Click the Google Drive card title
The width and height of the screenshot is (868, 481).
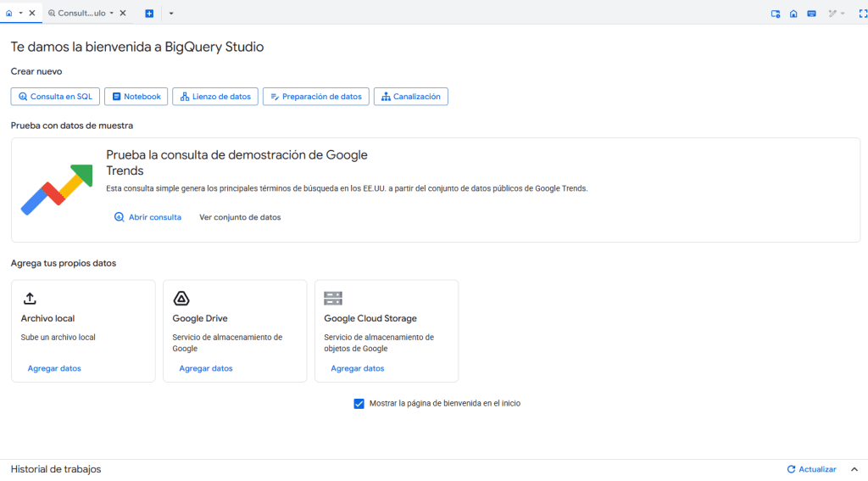200,319
